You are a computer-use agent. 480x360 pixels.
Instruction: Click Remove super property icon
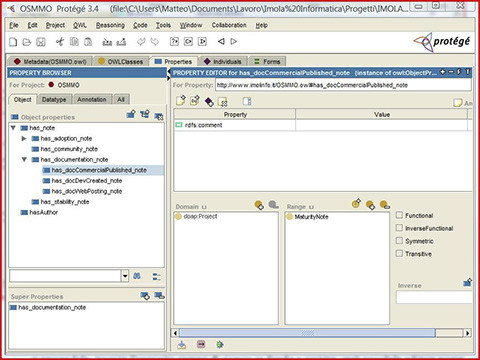pyautogui.click(x=159, y=295)
